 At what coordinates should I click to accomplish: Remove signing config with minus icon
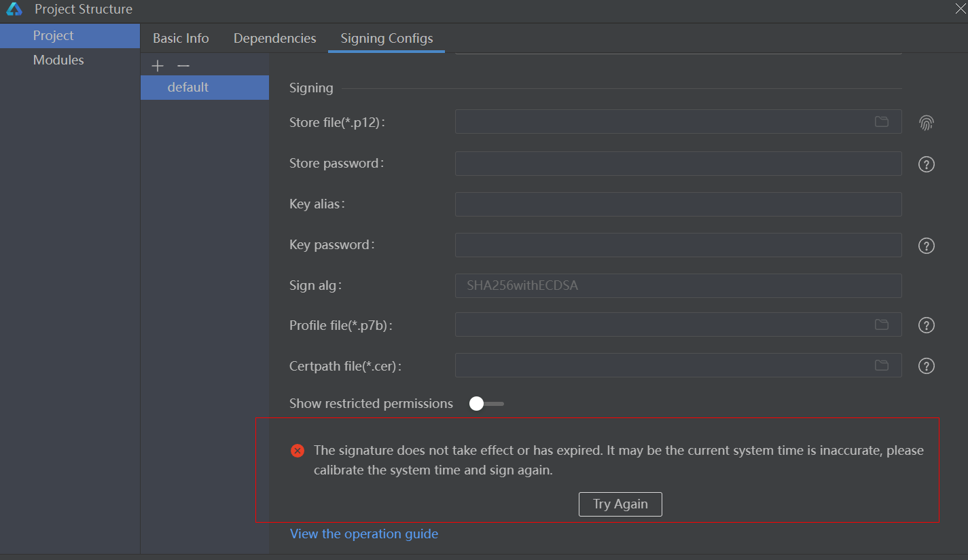(183, 66)
